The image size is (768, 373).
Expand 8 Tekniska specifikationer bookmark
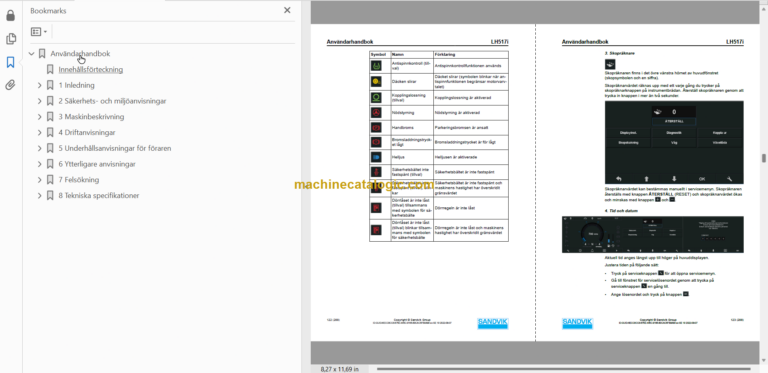tap(40, 195)
